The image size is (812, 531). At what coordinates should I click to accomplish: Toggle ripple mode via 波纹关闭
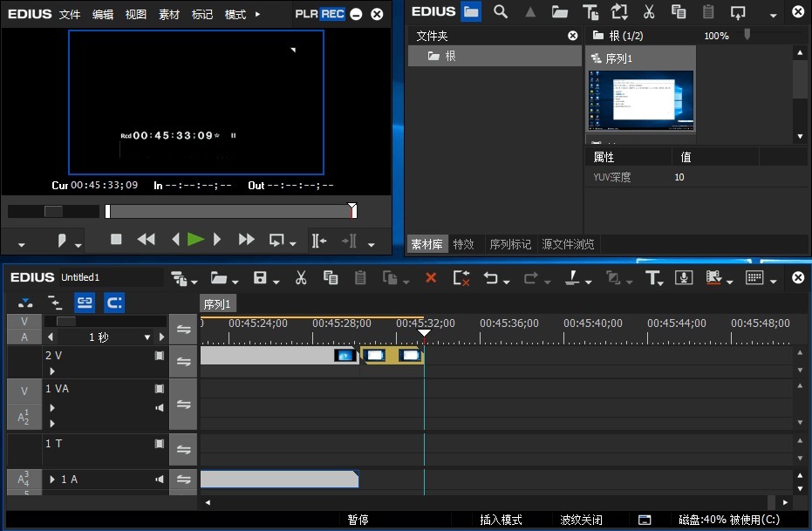click(581, 520)
